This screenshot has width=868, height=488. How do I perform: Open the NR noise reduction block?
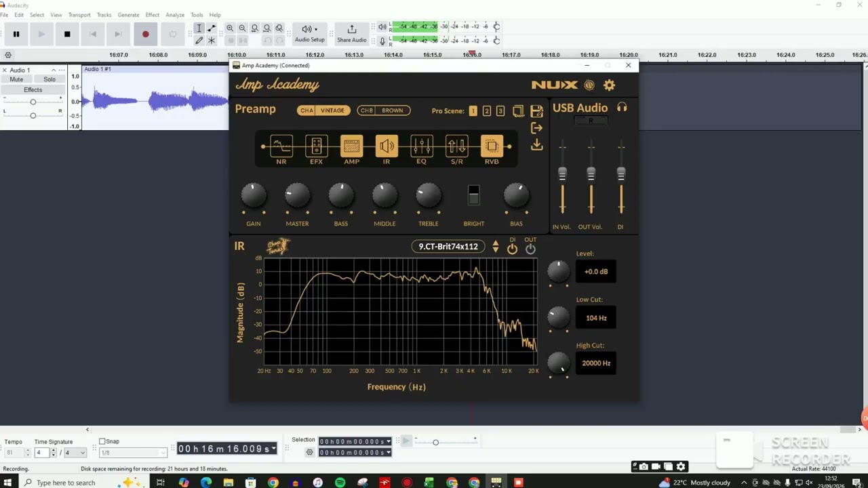point(281,146)
